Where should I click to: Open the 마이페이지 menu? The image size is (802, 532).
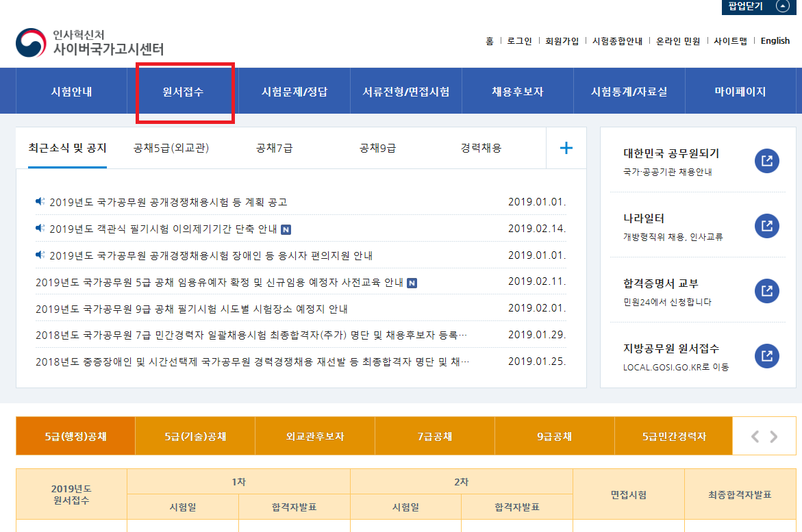[740, 92]
